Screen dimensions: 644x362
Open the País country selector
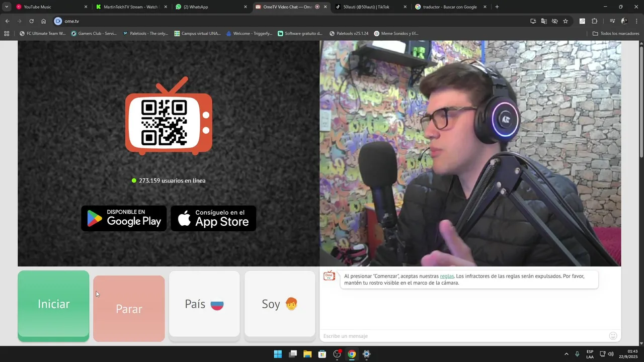(x=204, y=304)
